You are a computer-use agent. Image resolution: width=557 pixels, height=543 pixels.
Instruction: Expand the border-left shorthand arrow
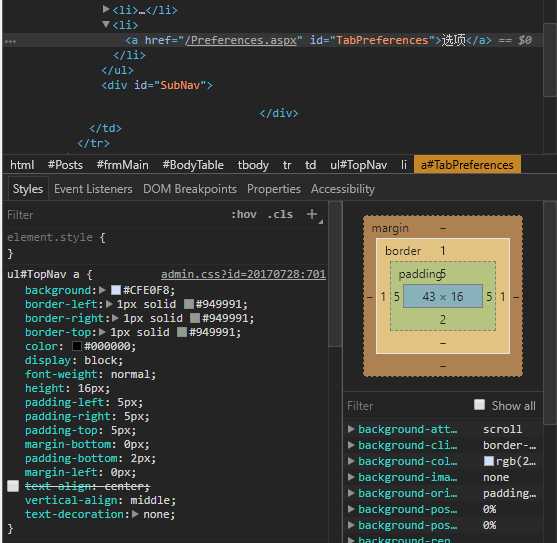tap(109, 304)
